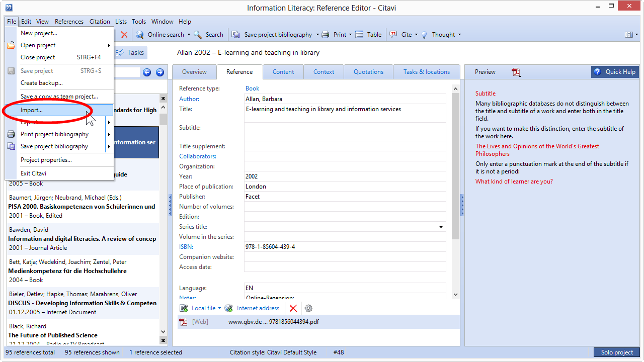Open the Tools menu

(139, 22)
